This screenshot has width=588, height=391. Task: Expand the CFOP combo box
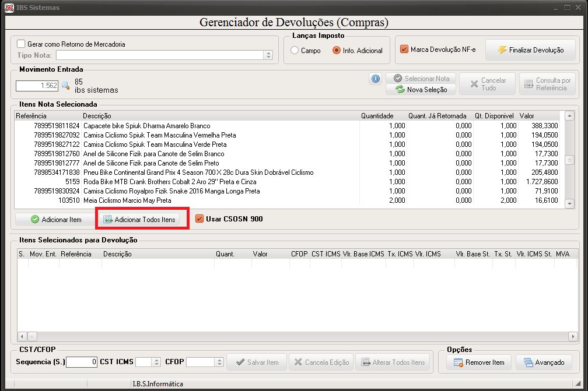pyautogui.click(x=219, y=362)
